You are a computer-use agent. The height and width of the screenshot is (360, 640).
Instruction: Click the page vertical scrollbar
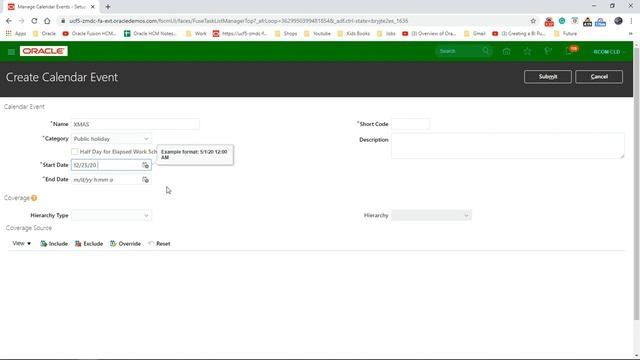coord(636,184)
